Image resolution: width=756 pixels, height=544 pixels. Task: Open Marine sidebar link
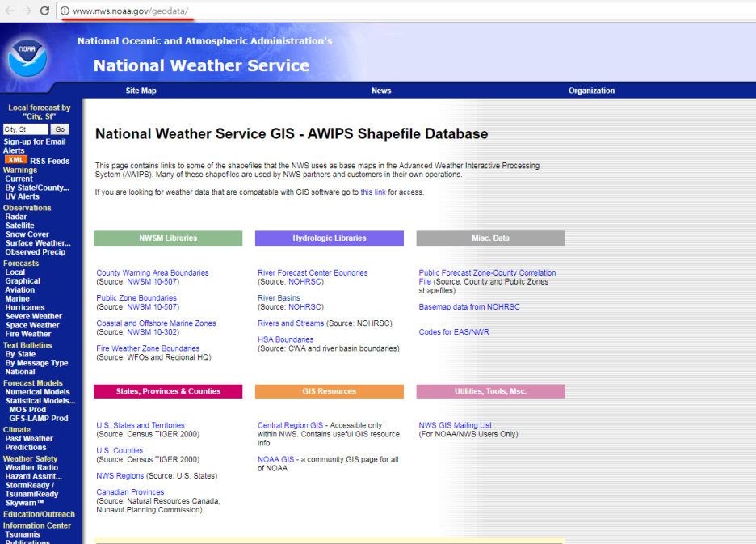coord(17,299)
